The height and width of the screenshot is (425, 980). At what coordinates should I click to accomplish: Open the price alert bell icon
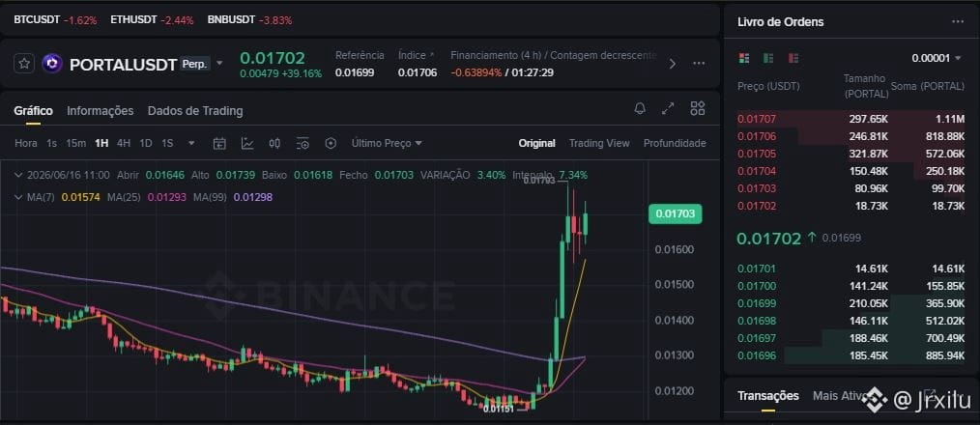[640, 108]
